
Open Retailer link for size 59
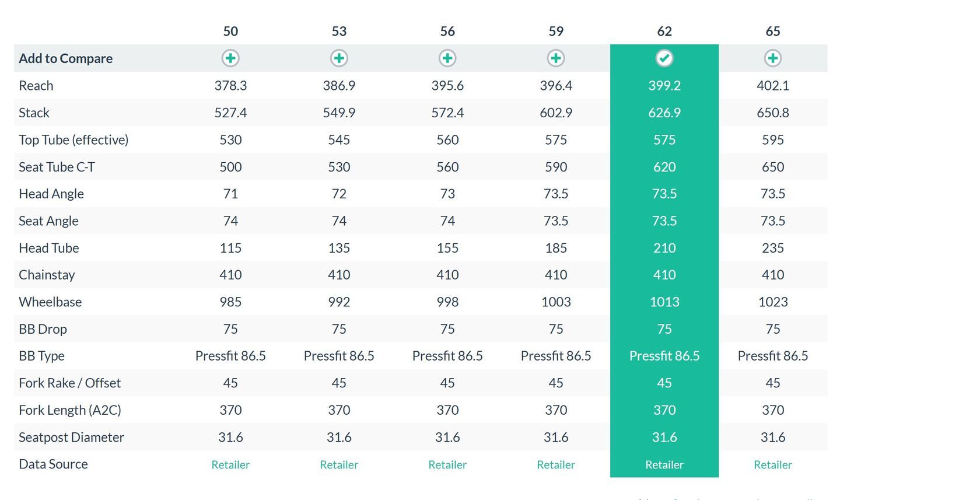point(556,465)
